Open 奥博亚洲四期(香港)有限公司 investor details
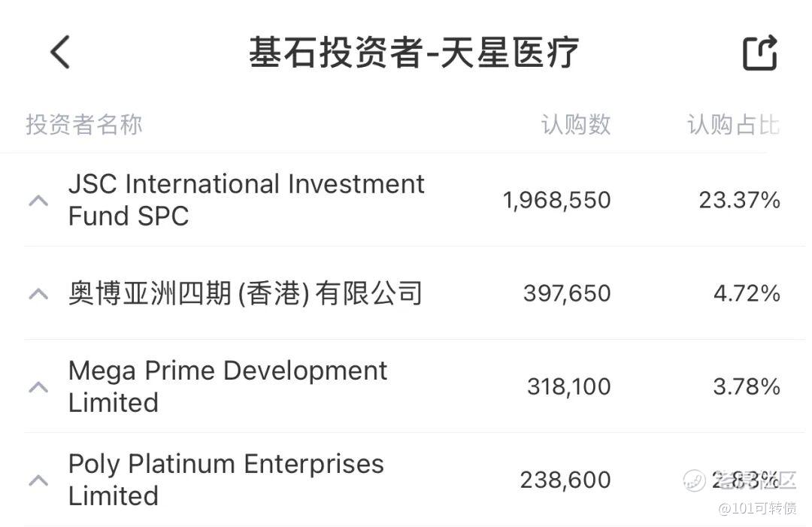This screenshot has height=527, width=812. tap(245, 293)
